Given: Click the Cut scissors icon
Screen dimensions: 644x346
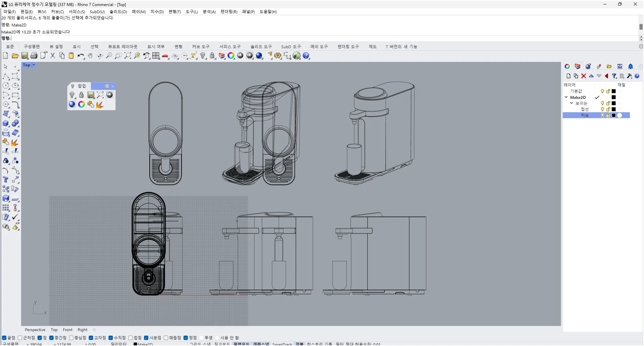Looking at the screenshot, I should (x=53, y=56).
